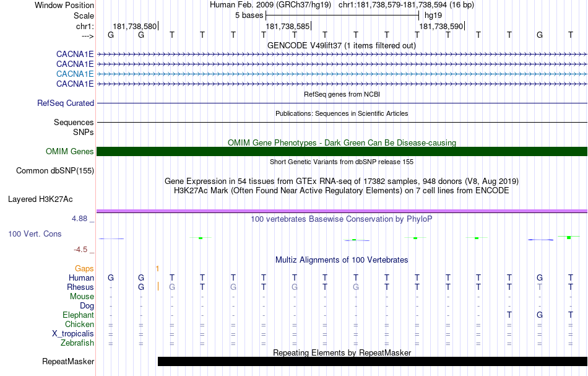Click the sequence direction arrow '--->'

tap(88, 36)
